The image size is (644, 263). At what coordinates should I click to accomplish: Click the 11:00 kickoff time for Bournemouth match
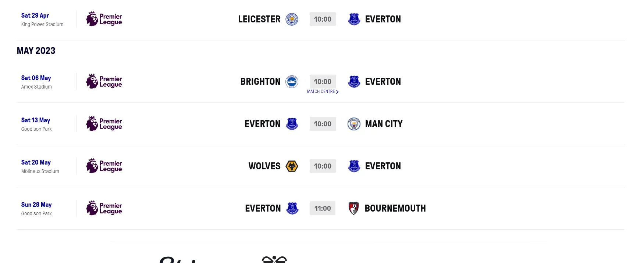point(323,209)
